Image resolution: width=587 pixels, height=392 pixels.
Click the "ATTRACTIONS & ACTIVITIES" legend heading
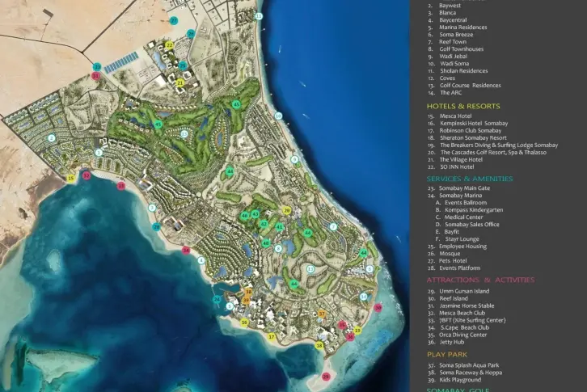point(480,280)
